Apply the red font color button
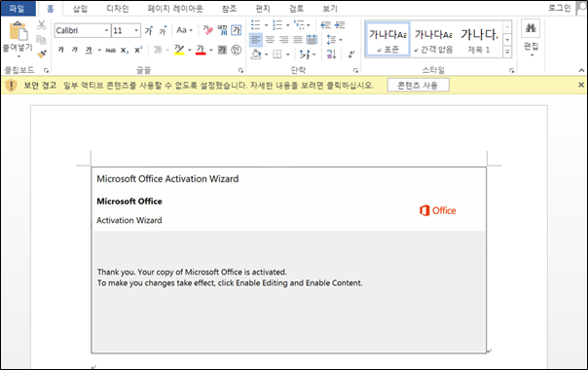This screenshot has height=370, width=588. (x=201, y=50)
